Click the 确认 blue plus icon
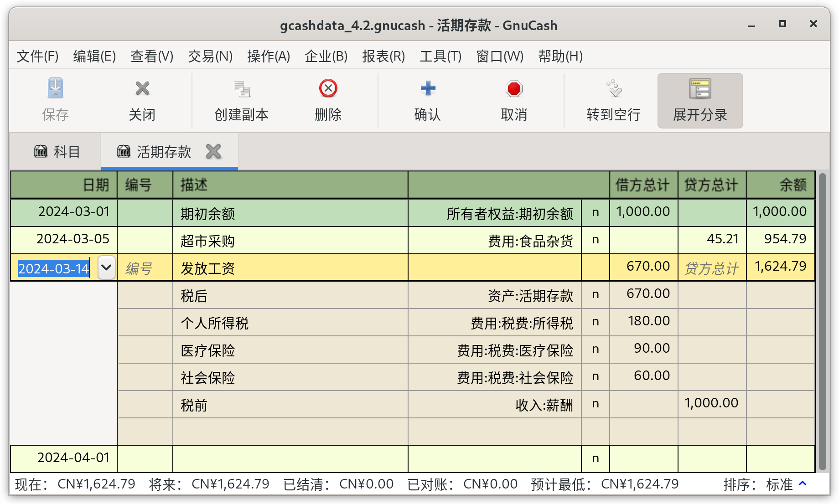Screen dimensions: 839x504 (428, 88)
